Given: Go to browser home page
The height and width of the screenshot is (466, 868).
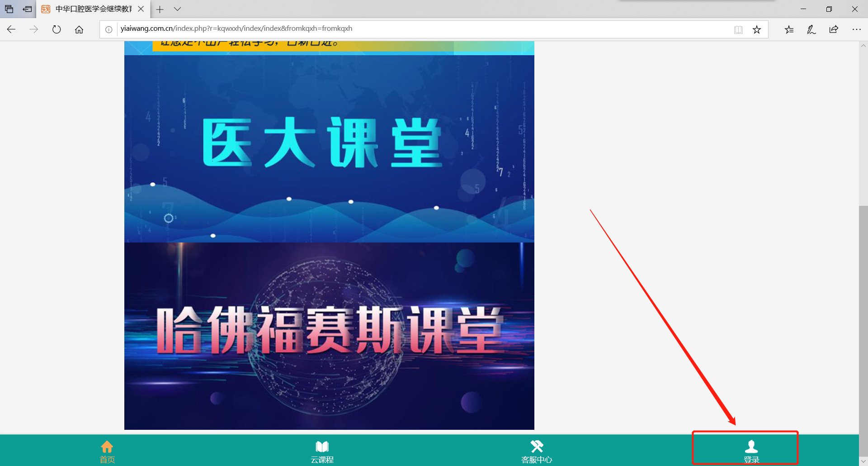Looking at the screenshot, I should click(79, 29).
